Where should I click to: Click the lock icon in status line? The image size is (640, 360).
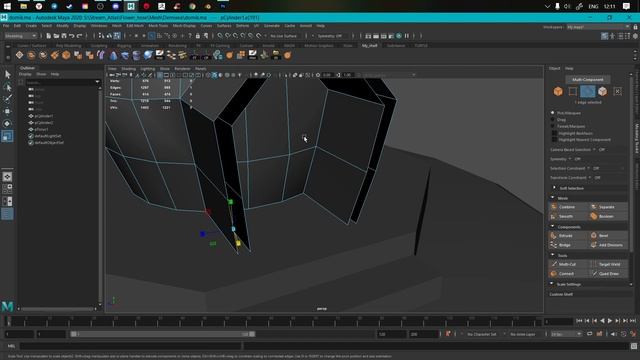[x=198, y=36]
